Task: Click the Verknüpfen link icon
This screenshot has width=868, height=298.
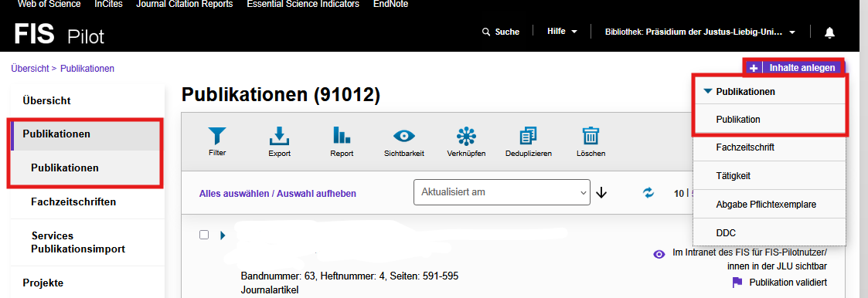Action: click(466, 136)
